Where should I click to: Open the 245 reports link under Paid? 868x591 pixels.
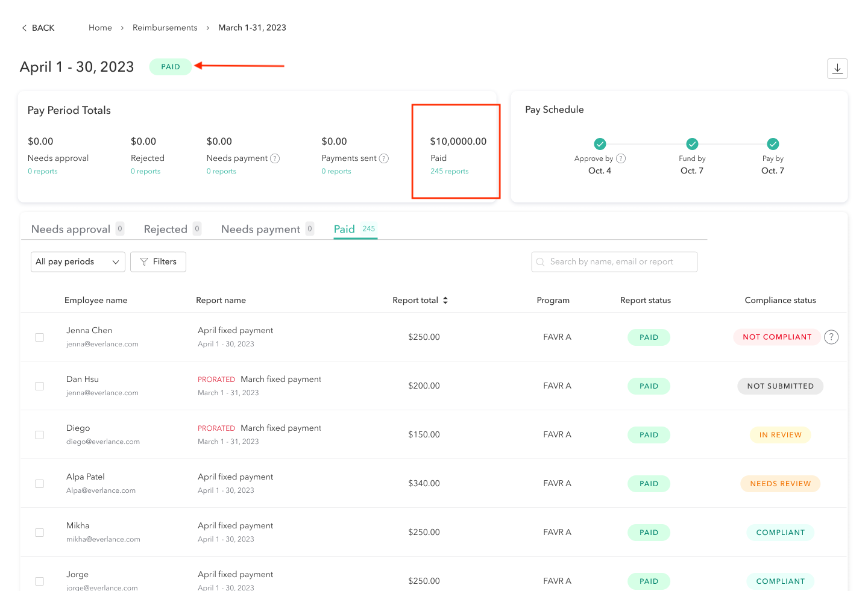coord(449,172)
